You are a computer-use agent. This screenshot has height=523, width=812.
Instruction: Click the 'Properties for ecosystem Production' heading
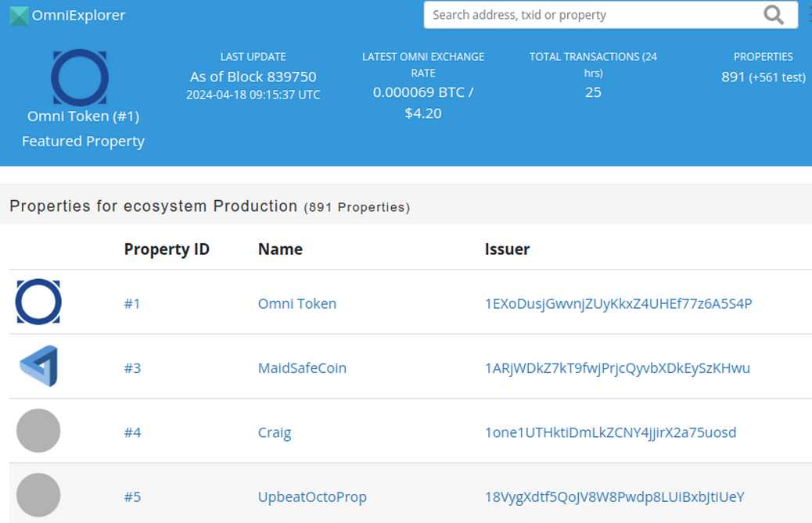click(x=153, y=206)
